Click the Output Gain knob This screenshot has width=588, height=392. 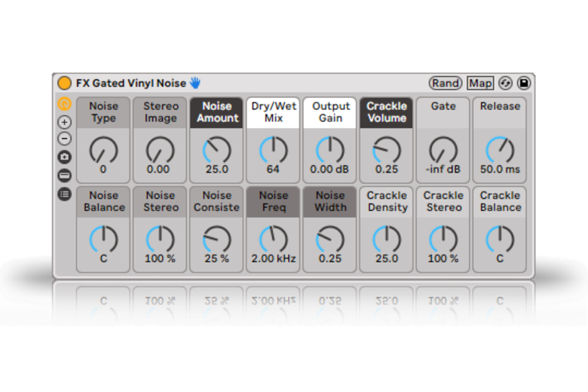coord(330,150)
